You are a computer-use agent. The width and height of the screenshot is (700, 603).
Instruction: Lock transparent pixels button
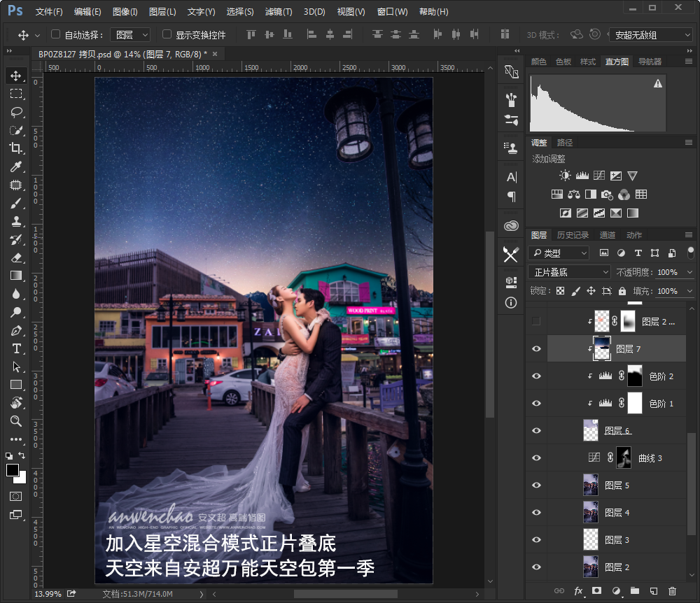pyautogui.click(x=560, y=291)
